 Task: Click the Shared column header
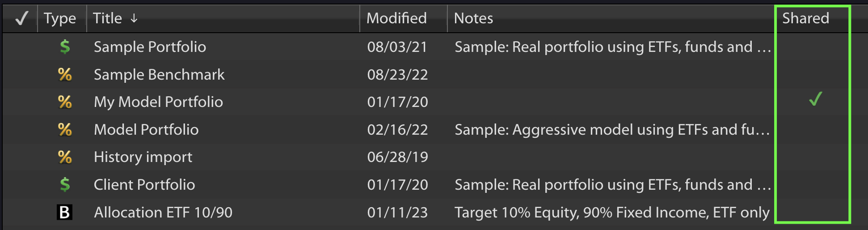pyautogui.click(x=805, y=18)
